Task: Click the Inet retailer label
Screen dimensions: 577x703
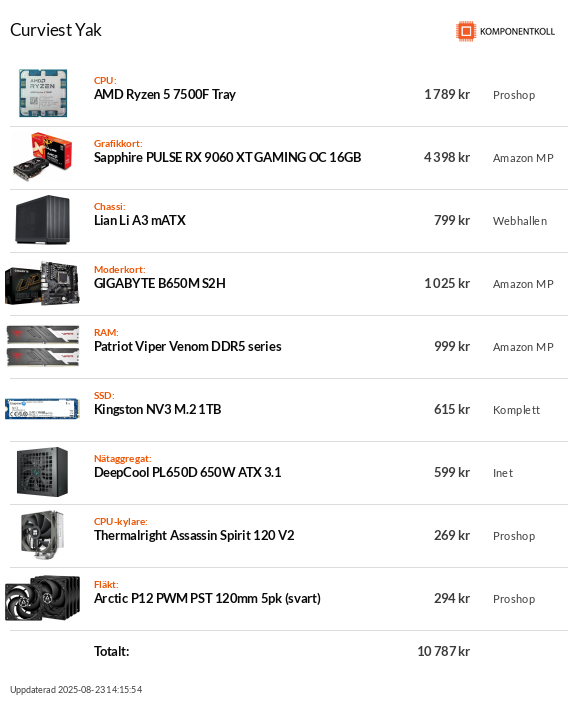Action: point(503,473)
